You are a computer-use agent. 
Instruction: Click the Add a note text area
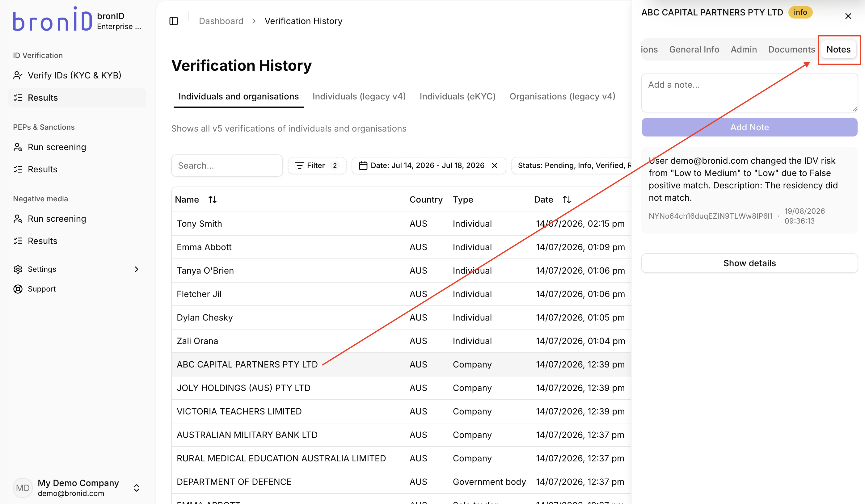point(749,93)
